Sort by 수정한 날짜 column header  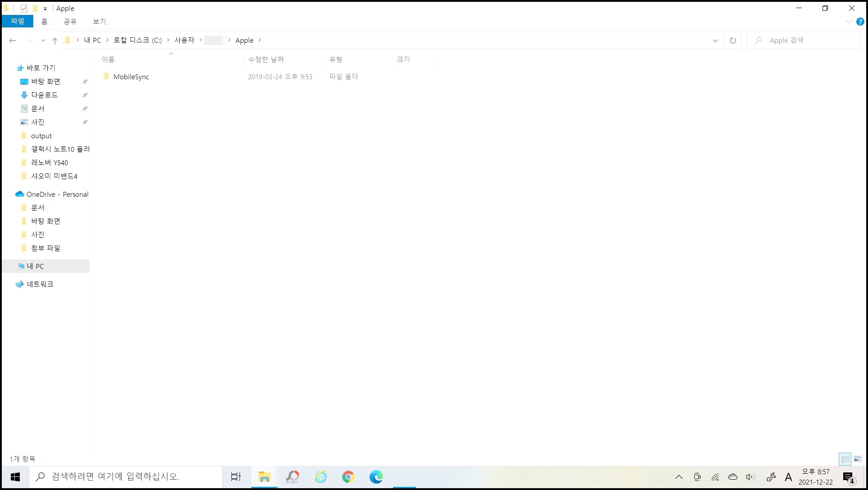pyautogui.click(x=266, y=59)
